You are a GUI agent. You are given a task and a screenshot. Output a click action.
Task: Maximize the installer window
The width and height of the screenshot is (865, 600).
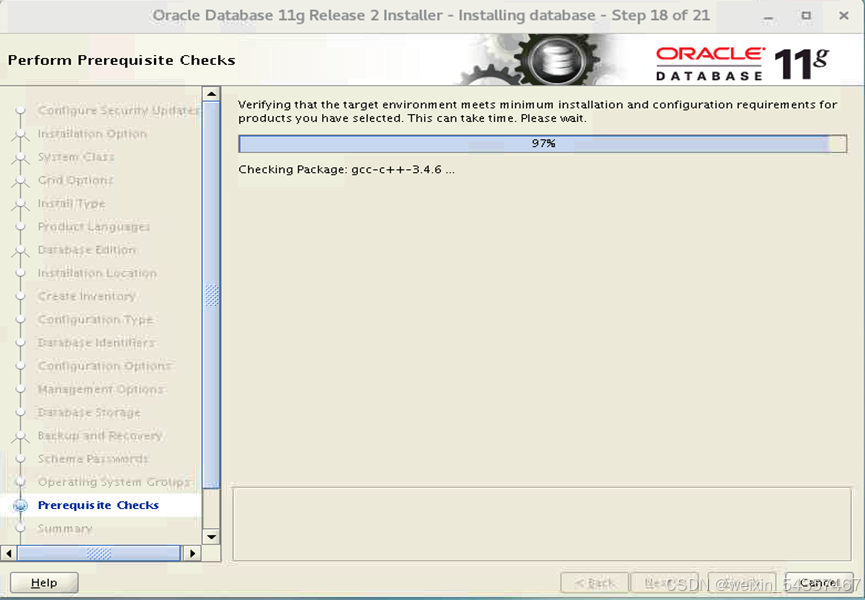tap(806, 16)
